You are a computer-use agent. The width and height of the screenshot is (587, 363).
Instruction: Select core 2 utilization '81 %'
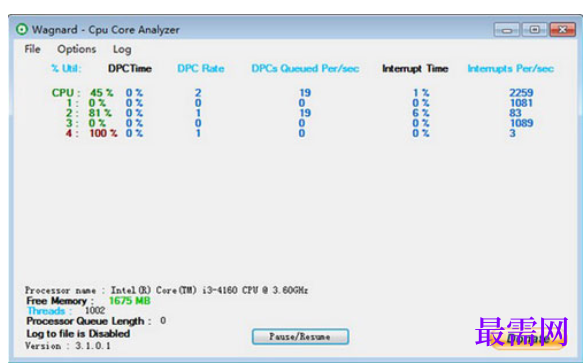(x=100, y=113)
